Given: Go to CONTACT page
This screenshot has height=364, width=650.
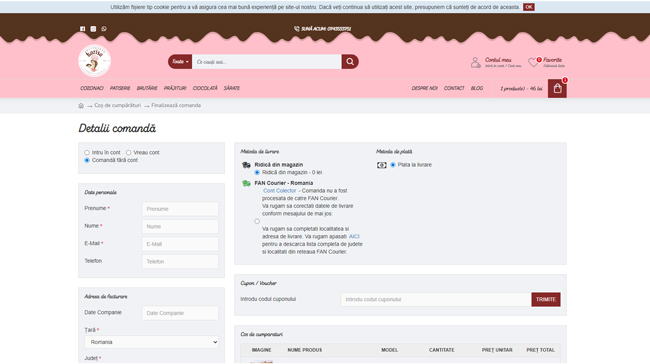Looking at the screenshot, I should point(454,88).
